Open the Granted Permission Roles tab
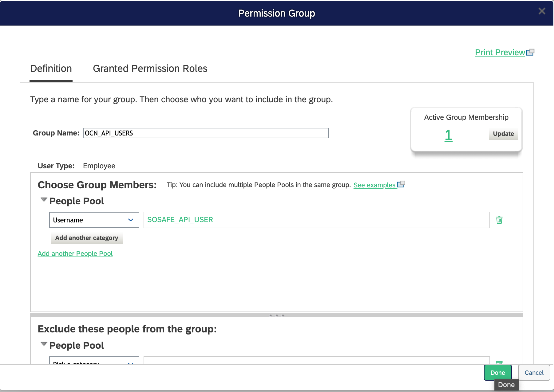The image size is (554, 392). 150,69
